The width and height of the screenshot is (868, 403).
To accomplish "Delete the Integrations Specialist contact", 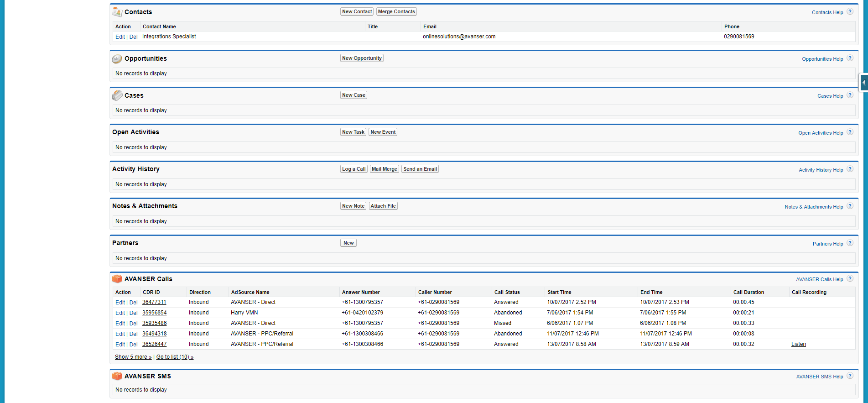I will pos(134,37).
